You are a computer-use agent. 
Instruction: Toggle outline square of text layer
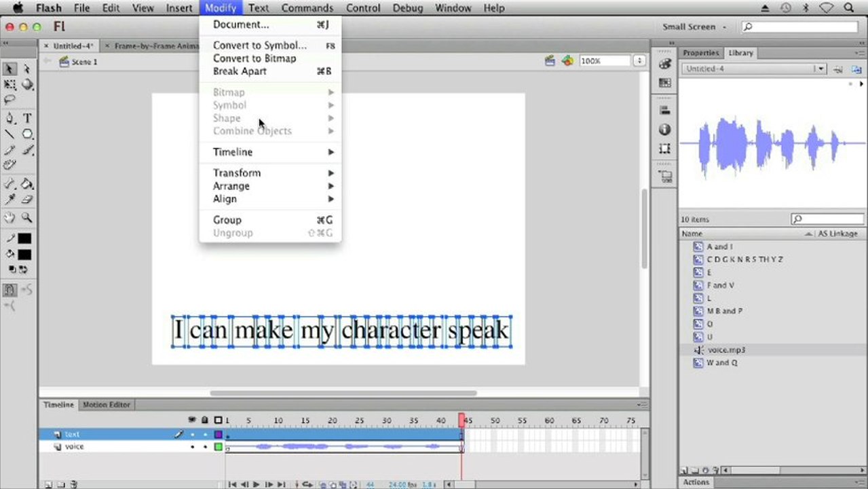coord(219,435)
